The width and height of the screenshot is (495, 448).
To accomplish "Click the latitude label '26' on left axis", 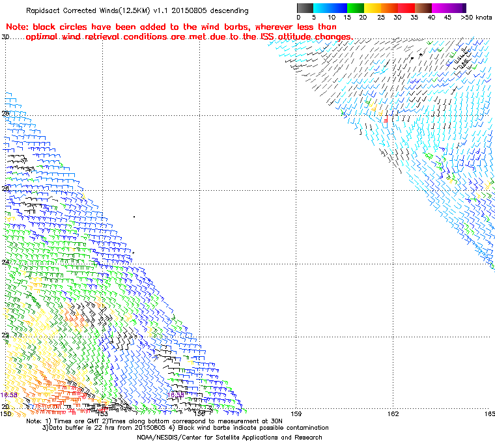I will [5, 188].
